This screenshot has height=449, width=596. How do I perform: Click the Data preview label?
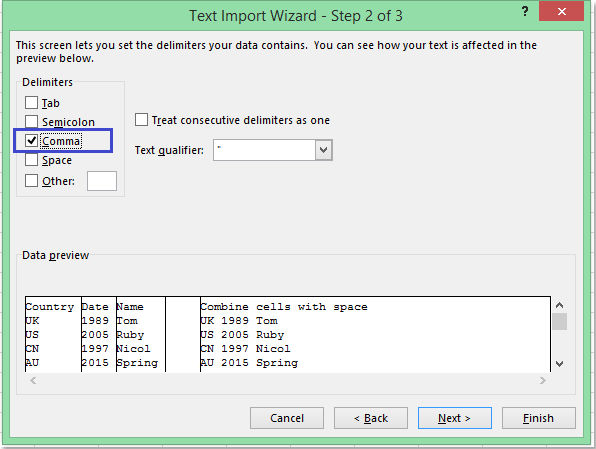click(55, 255)
